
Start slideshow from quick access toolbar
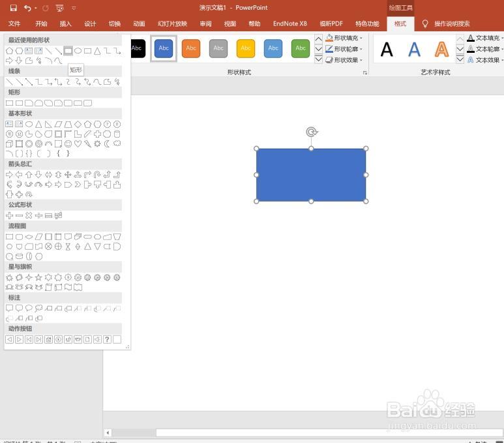click(x=59, y=8)
